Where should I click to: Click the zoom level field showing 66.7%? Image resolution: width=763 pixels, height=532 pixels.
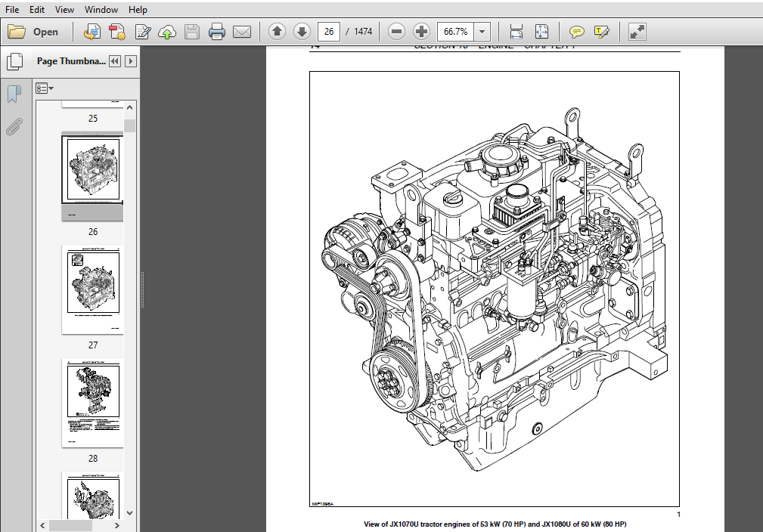pyautogui.click(x=455, y=32)
